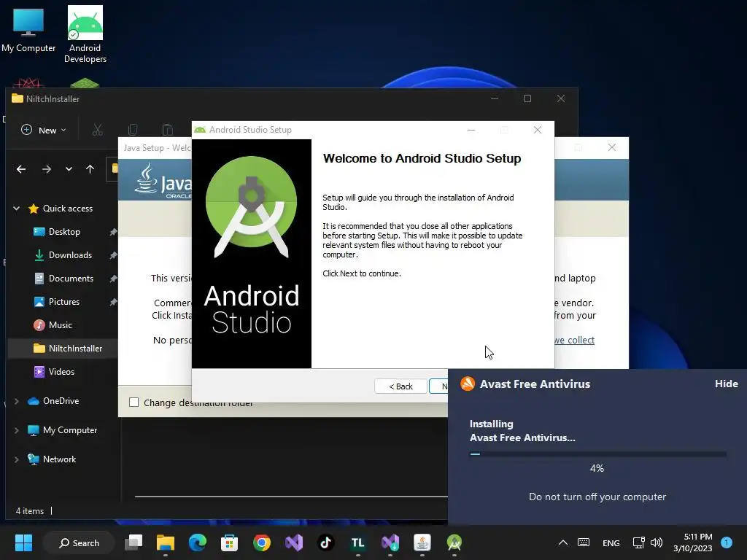
Task: Close the Android Studio Setup window
Action: tap(538, 130)
